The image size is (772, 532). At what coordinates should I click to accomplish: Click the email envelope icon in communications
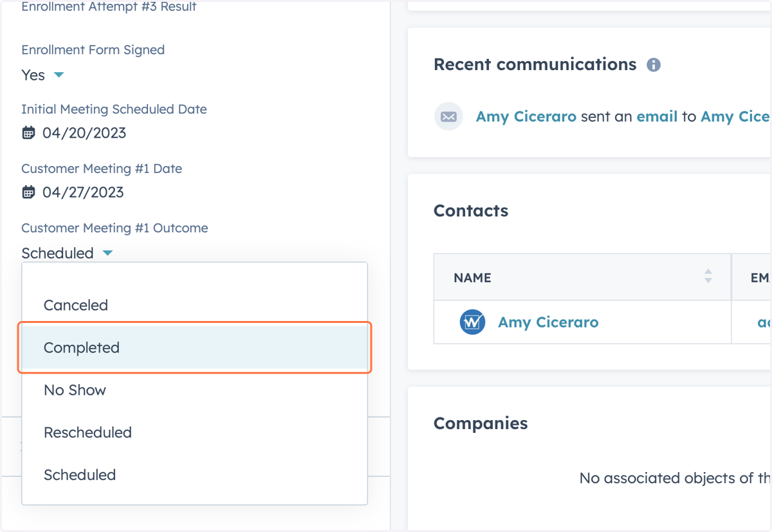[448, 116]
